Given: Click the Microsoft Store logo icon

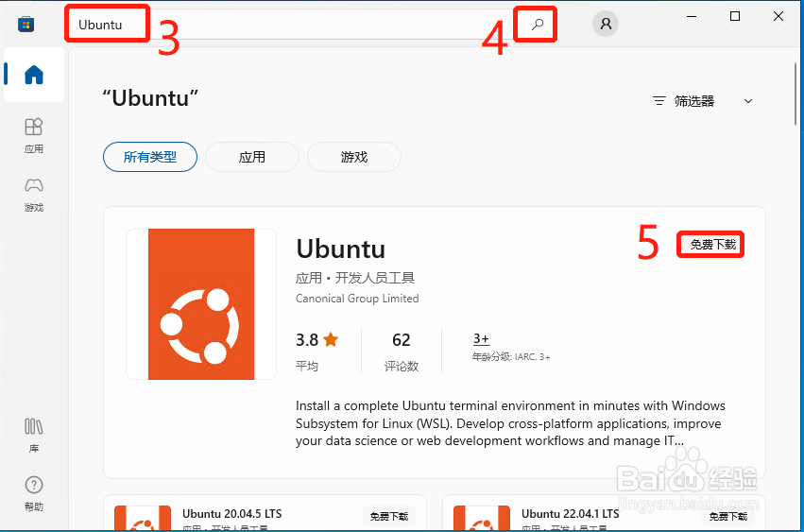Looking at the screenshot, I should tap(26, 25).
